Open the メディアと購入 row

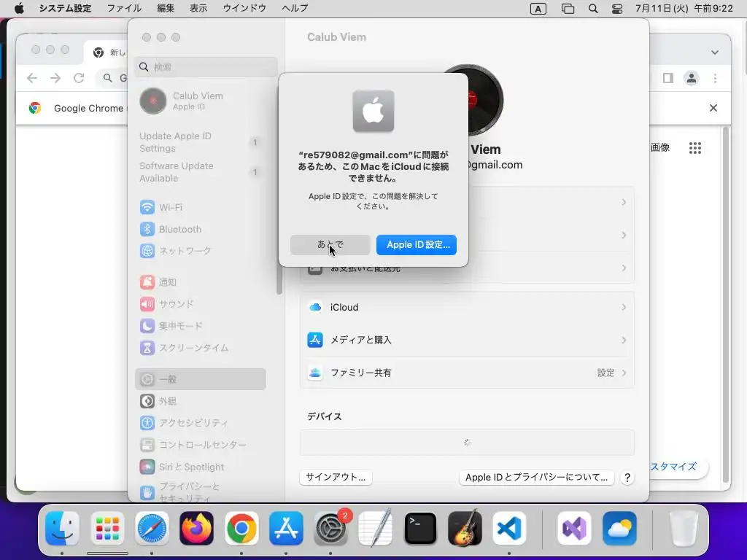point(467,340)
